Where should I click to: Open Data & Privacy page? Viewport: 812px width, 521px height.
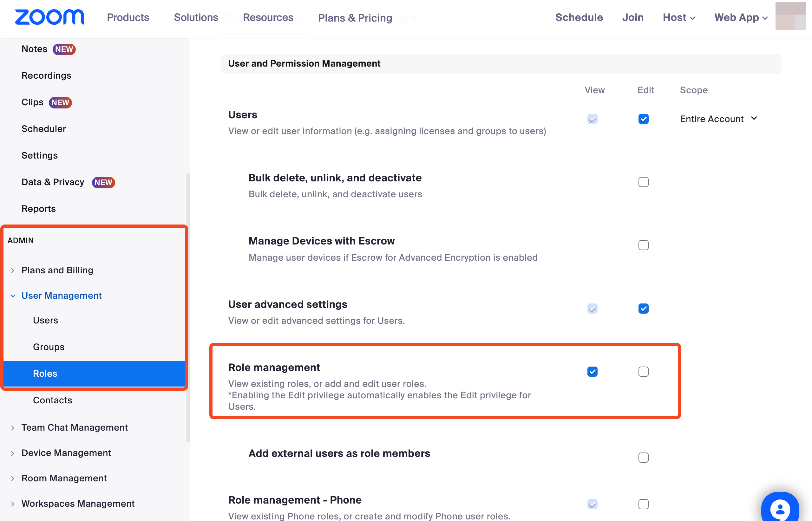[53, 182]
